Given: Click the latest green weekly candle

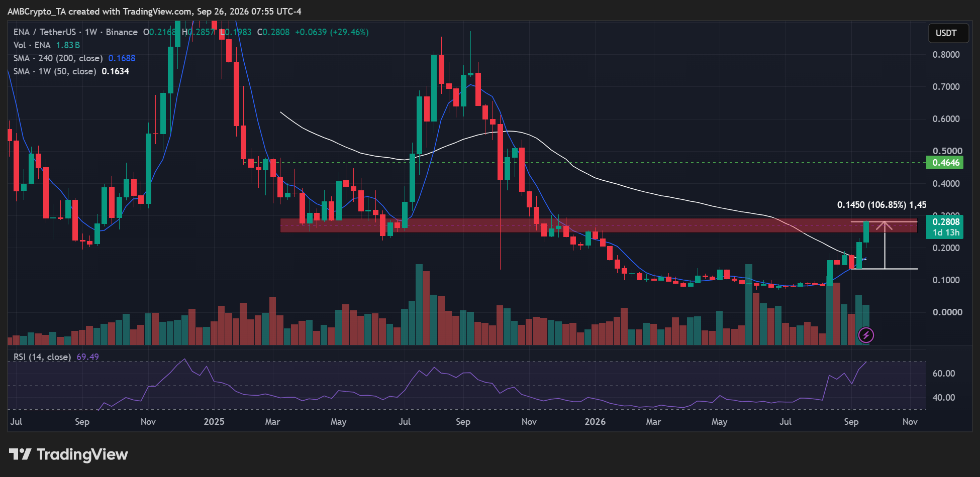Looking at the screenshot, I should (x=866, y=231).
